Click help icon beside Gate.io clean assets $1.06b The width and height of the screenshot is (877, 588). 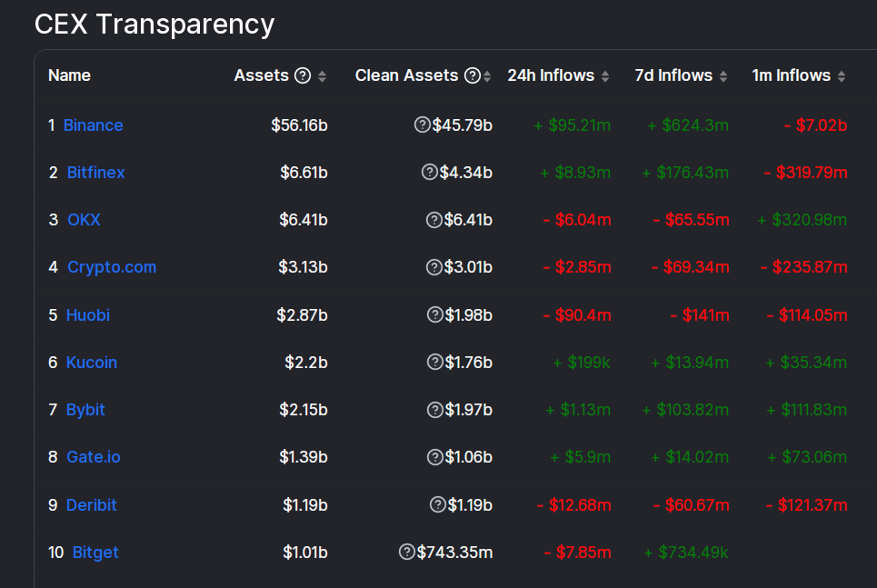pyautogui.click(x=435, y=458)
